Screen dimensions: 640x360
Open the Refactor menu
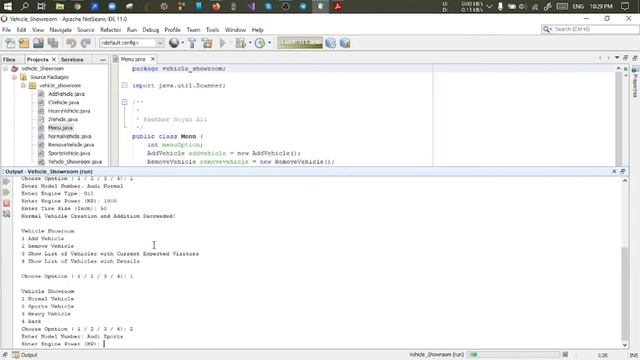[x=111, y=30]
